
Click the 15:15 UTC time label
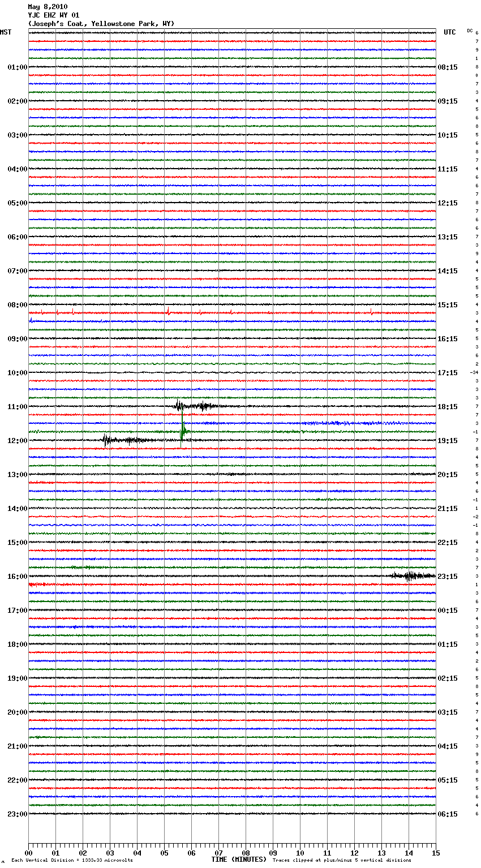[x=448, y=305]
